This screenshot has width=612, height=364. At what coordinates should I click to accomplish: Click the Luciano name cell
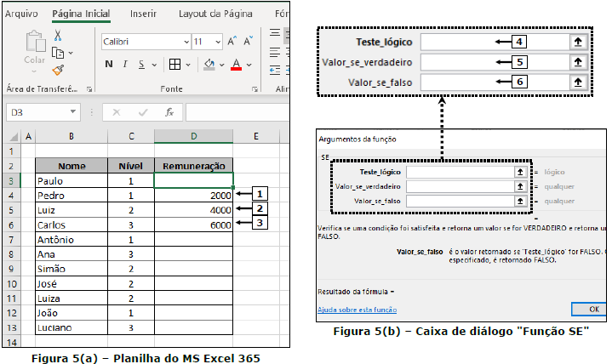coord(71,327)
